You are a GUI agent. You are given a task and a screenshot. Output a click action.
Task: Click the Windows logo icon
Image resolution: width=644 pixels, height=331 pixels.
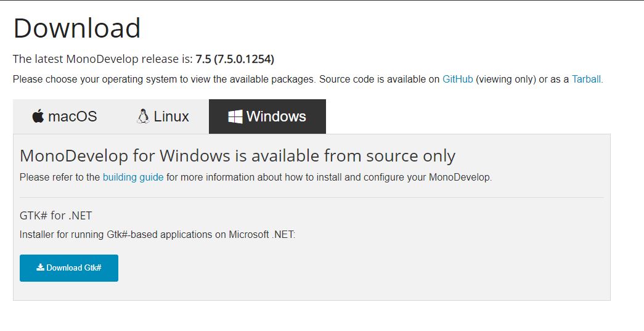[235, 116]
